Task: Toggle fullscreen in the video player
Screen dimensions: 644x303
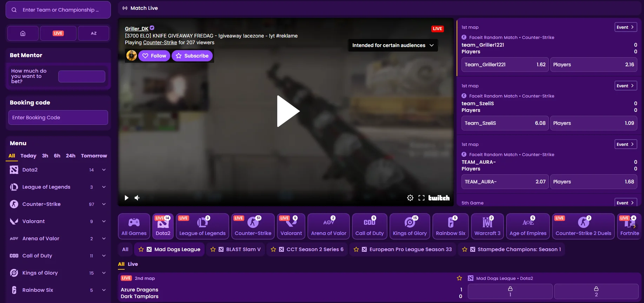Action: click(x=421, y=198)
